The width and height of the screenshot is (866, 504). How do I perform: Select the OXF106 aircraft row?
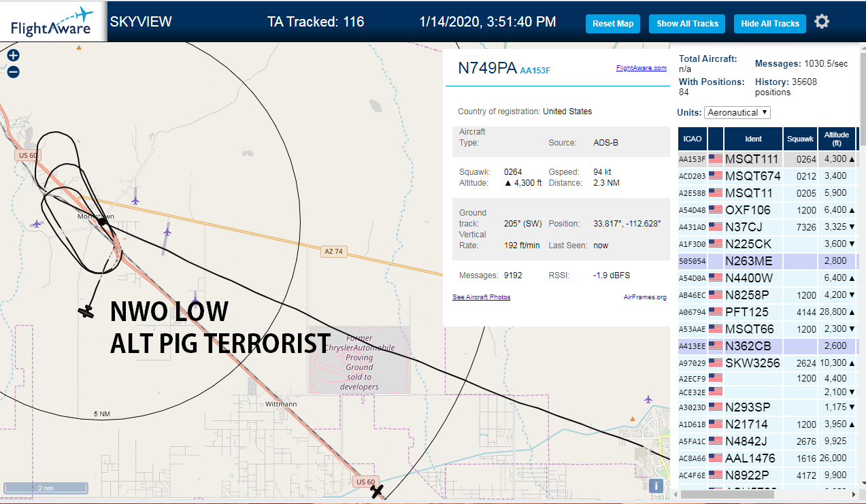click(767, 210)
